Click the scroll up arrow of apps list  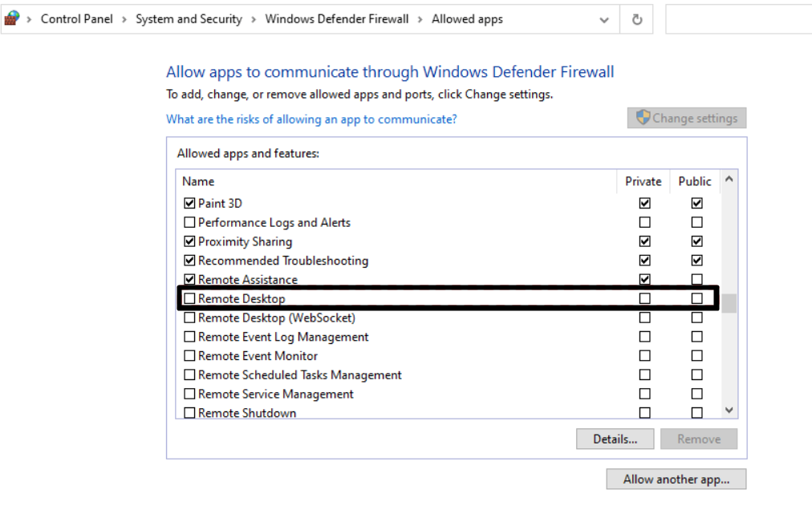tap(729, 180)
